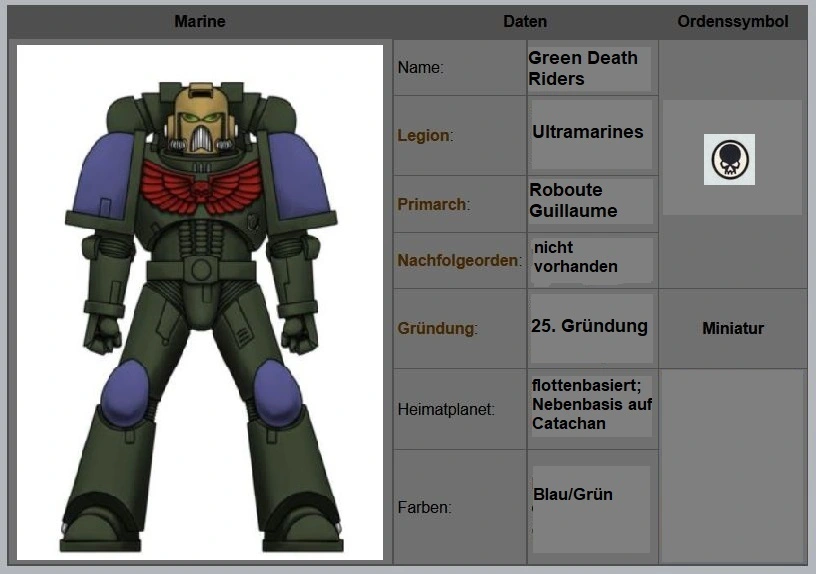Click the 'Marine' column header
Viewport: 816px width, 574px height.
[200, 21]
